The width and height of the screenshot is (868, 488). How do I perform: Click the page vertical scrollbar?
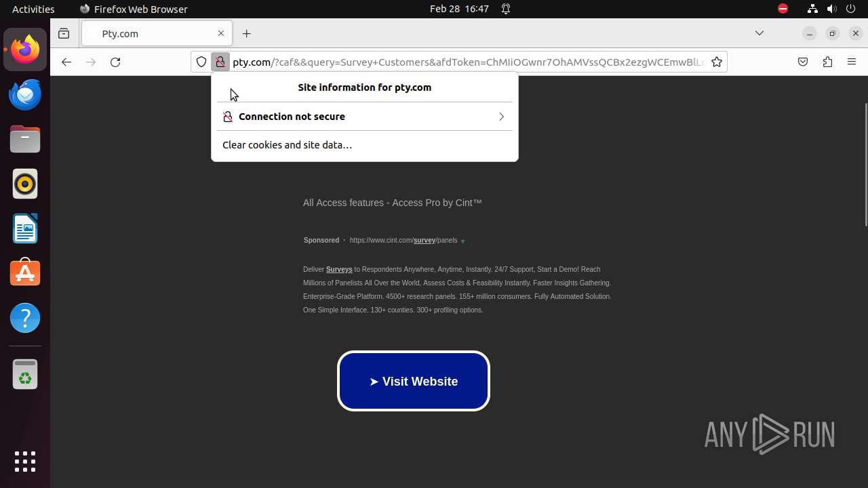click(865, 165)
